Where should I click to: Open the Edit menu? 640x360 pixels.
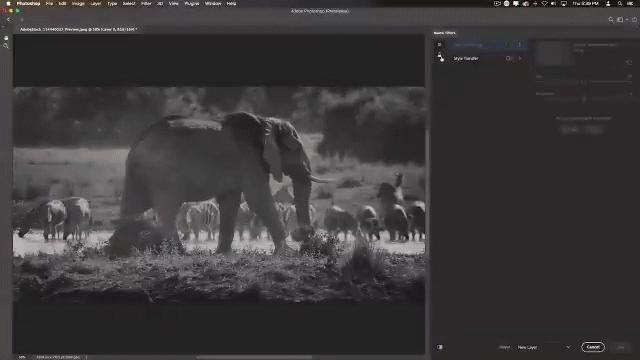pos(62,4)
